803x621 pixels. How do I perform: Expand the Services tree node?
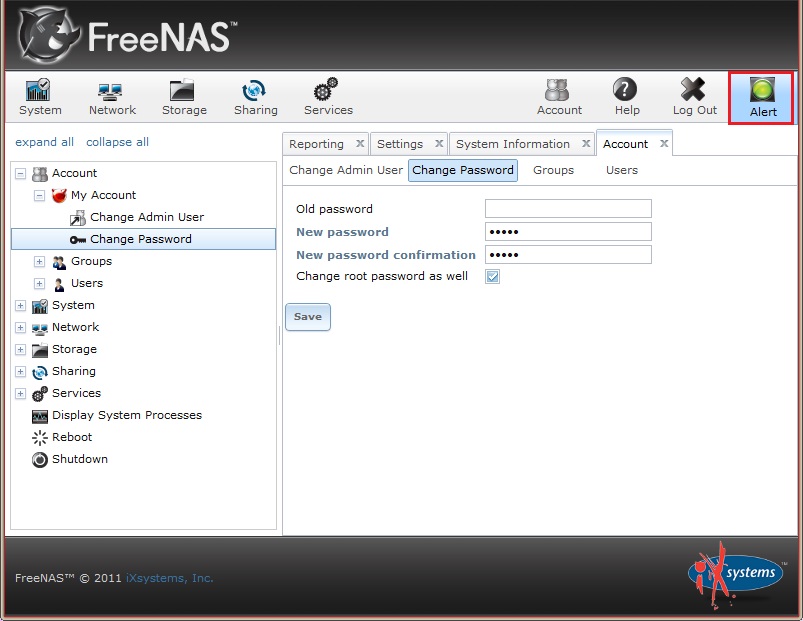tap(20, 394)
